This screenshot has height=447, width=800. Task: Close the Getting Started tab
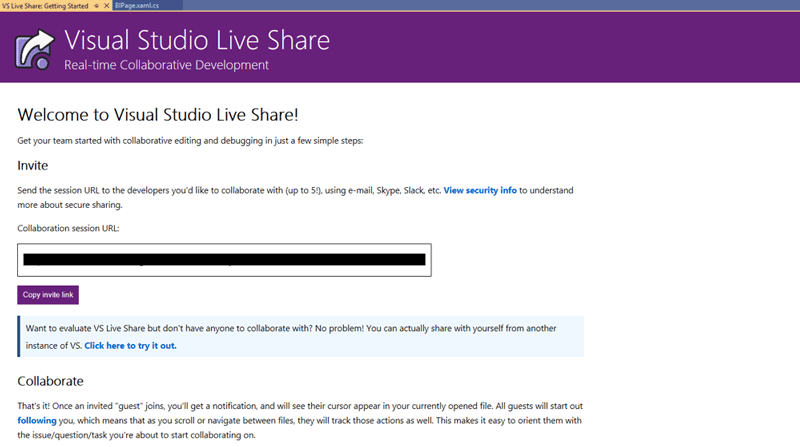click(x=106, y=6)
